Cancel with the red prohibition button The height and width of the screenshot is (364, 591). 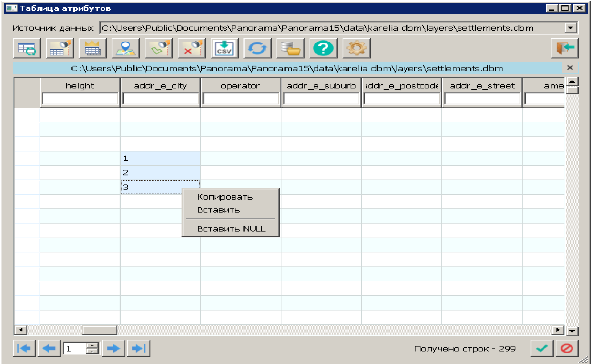[x=567, y=348]
